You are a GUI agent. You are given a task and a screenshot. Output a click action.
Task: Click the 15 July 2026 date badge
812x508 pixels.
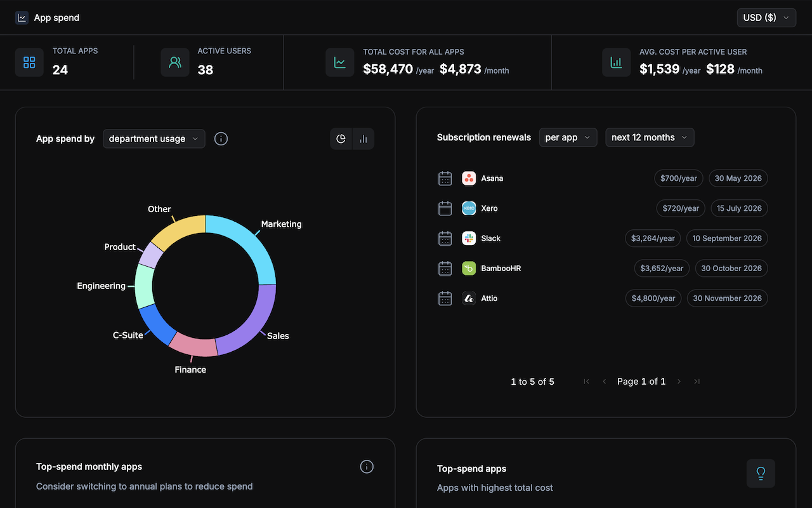click(x=740, y=208)
